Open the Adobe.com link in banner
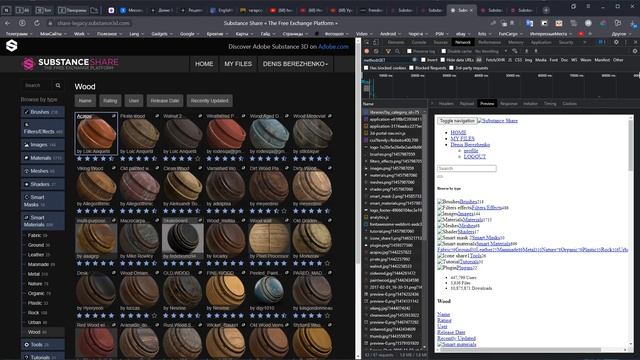The height and width of the screenshot is (360, 640). (x=333, y=47)
